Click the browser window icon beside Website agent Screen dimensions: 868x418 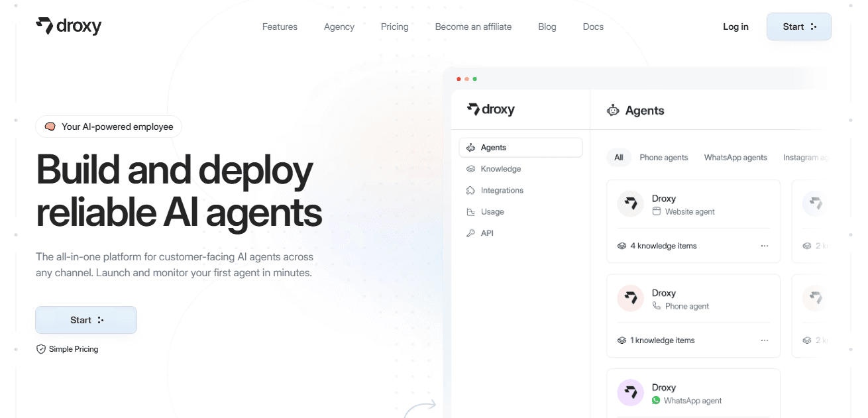coord(657,212)
